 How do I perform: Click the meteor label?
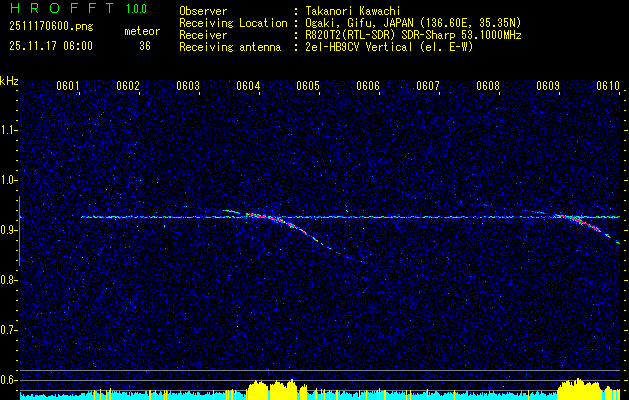click(x=142, y=31)
